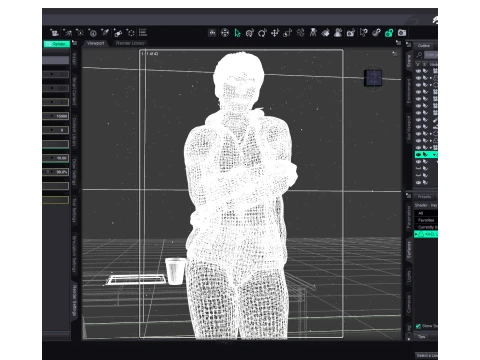Click the Create New Point Light icon
Screen dimensions: 480x360
pyautogui.click(x=80, y=33)
